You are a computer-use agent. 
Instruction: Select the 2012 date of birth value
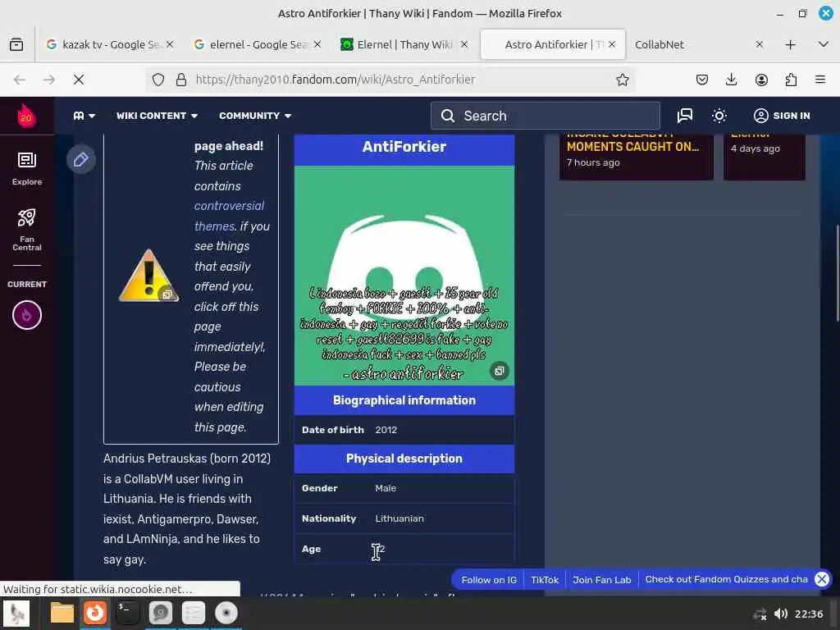[386, 430]
